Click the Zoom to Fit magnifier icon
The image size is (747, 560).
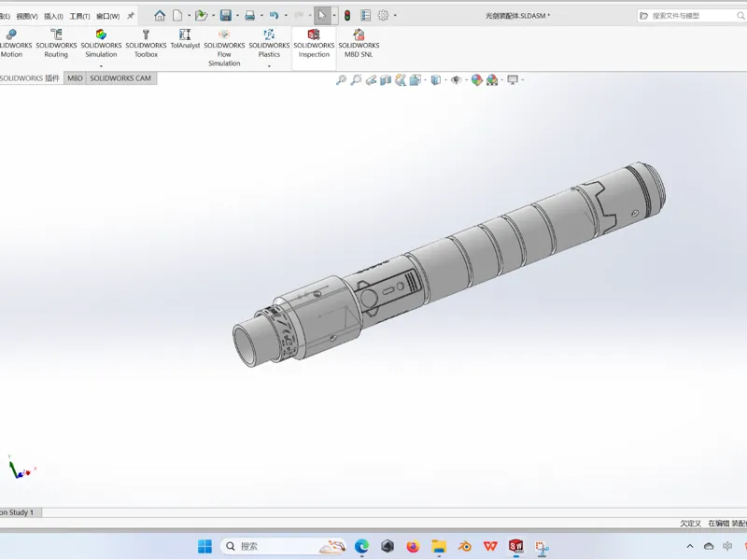pyautogui.click(x=341, y=80)
